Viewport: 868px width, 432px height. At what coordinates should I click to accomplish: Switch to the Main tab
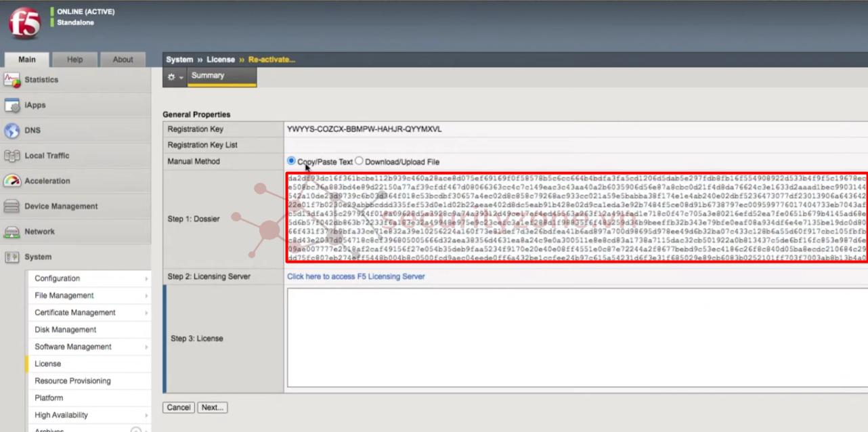(27, 60)
